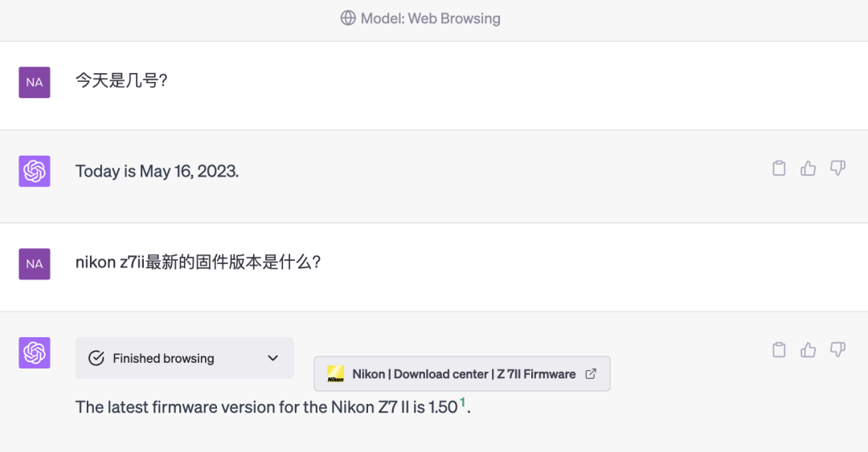868x452 pixels.
Task: Click ChatGPT avatar next to date reply
Action: 35,171
